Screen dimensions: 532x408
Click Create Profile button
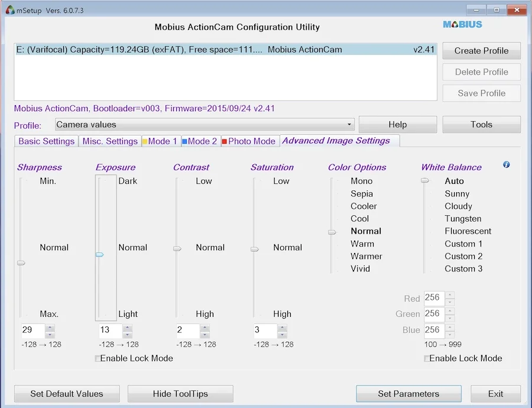pos(481,51)
